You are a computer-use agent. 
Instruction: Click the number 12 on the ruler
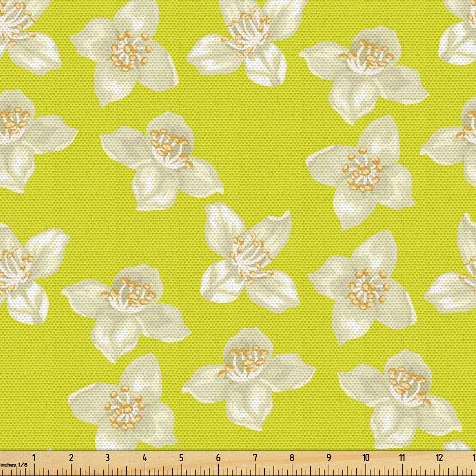pos(439,458)
